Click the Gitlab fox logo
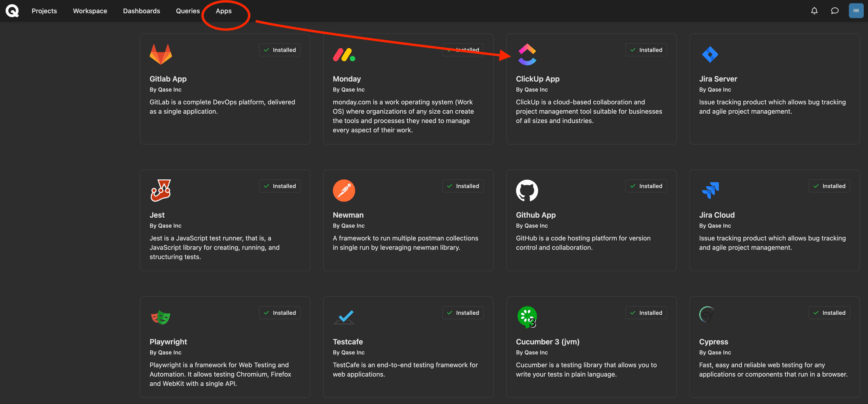This screenshot has width=868, height=404. point(161,54)
